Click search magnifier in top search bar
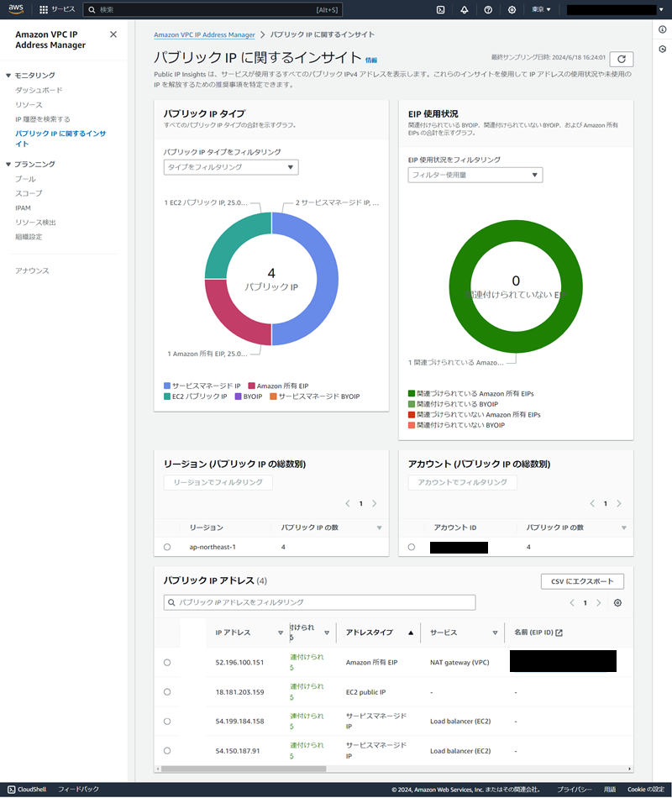The width and height of the screenshot is (672, 798). (92, 10)
